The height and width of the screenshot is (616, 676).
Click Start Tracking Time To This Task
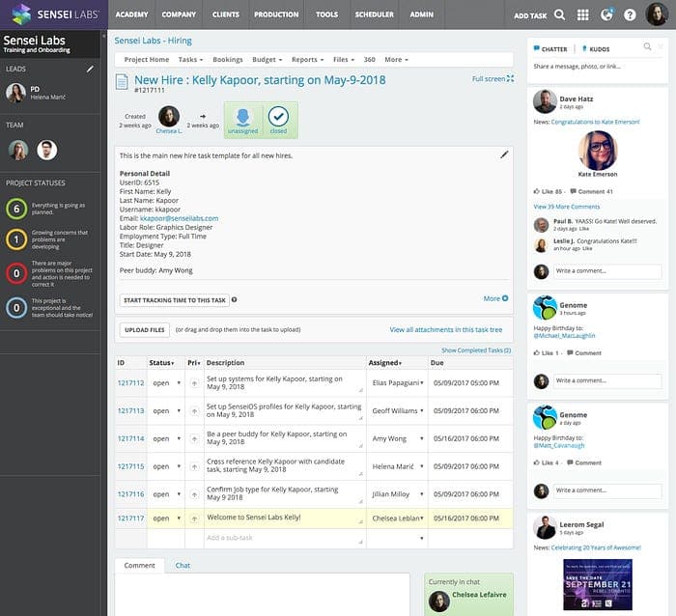(175, 300)
